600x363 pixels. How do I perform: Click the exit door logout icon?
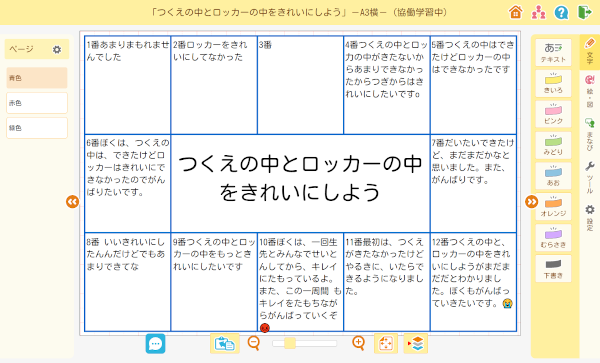click(x=584, y=12)
